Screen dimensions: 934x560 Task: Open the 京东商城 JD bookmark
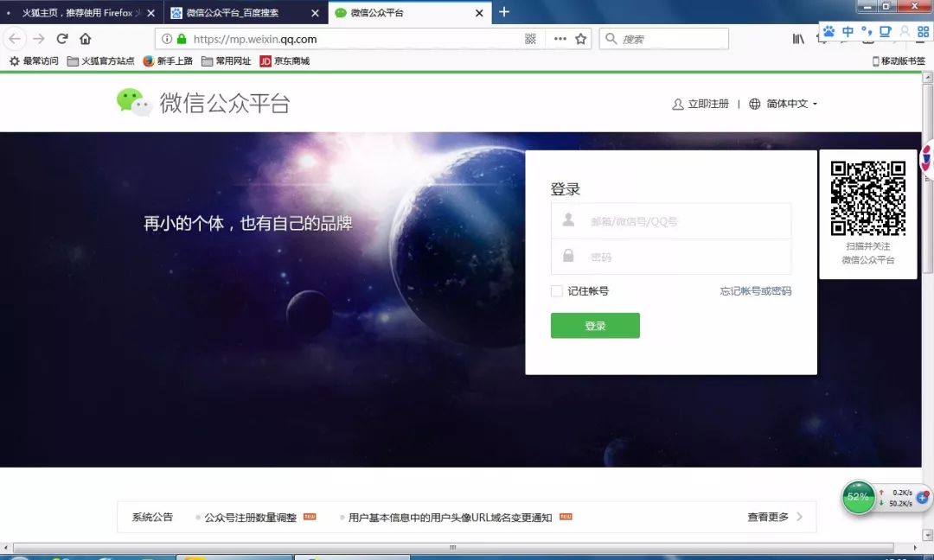point(285,60)
